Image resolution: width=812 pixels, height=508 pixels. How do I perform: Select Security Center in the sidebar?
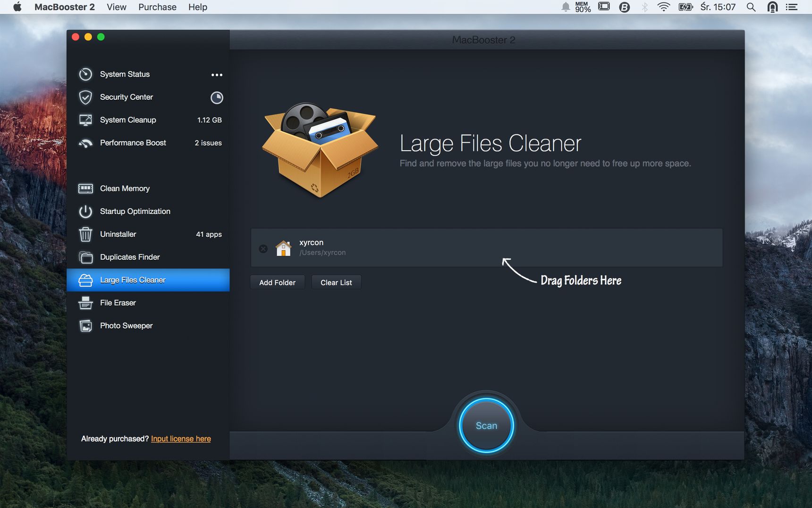(148, 97)
